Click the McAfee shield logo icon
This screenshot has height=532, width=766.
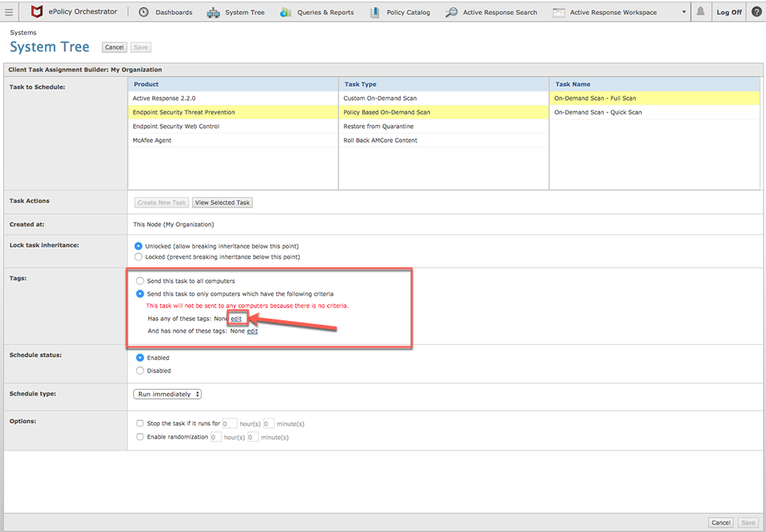pyautogui.click(x=37, y=12)
